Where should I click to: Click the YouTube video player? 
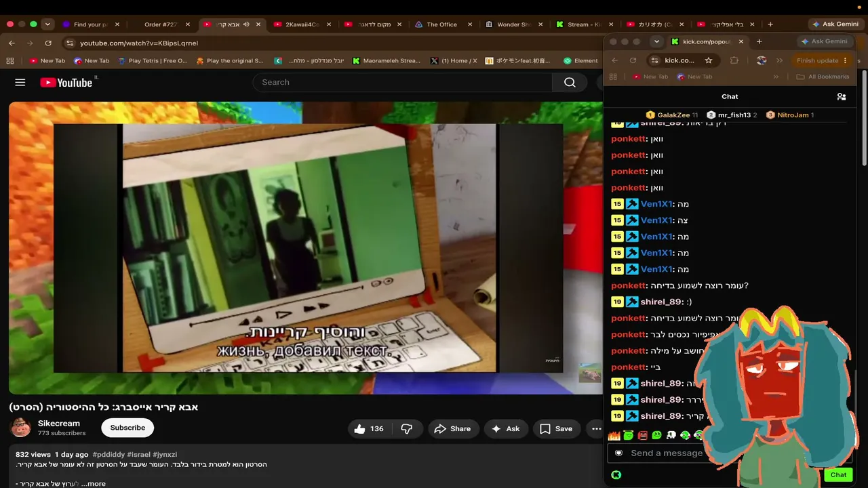point(305,247)
